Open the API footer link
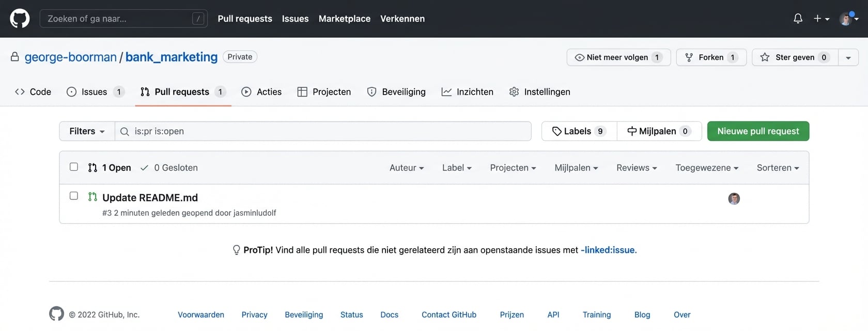The height and width of the screenshot is (331, 868). coord(553,314)
